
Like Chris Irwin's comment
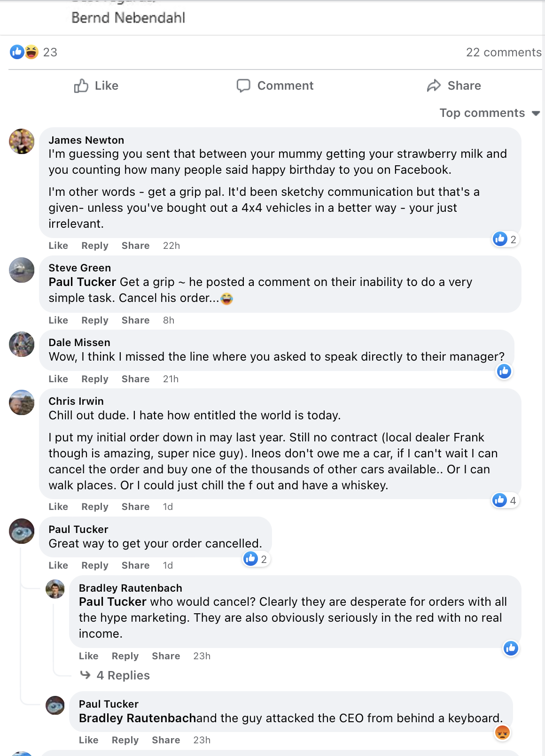(58, 507)
